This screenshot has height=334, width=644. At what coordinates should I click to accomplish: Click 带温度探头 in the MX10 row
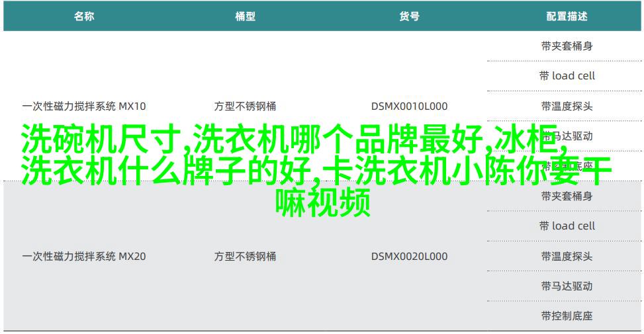point(567,106)
